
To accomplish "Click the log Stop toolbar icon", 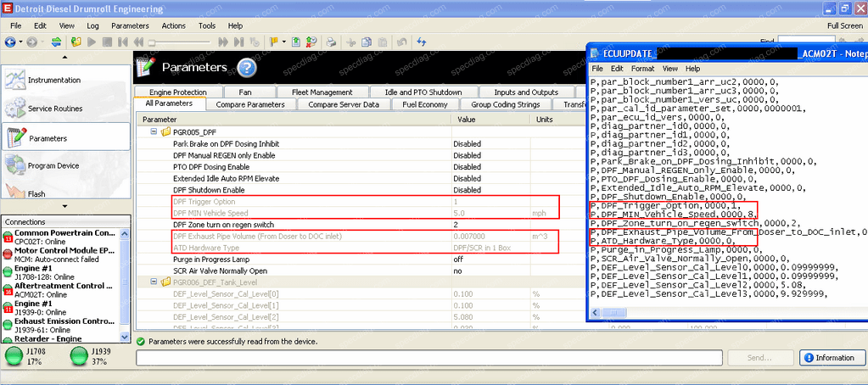I will click(108, 42).
